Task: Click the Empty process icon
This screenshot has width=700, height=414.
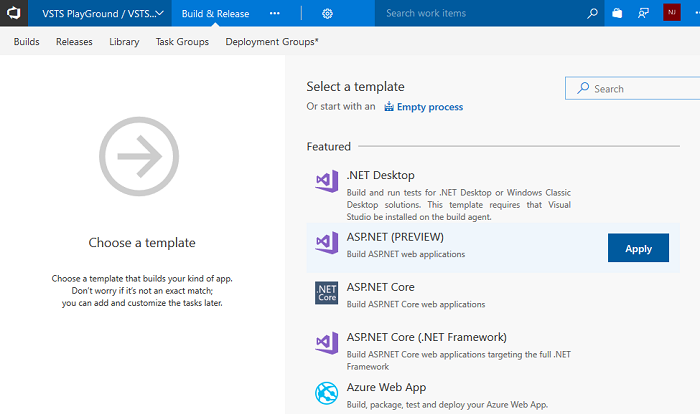Action: (x=389, y=106)
